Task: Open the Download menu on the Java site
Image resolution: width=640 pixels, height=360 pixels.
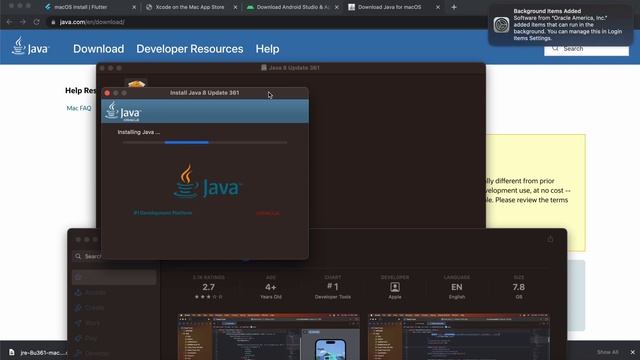Action: [x=98, y=49]
